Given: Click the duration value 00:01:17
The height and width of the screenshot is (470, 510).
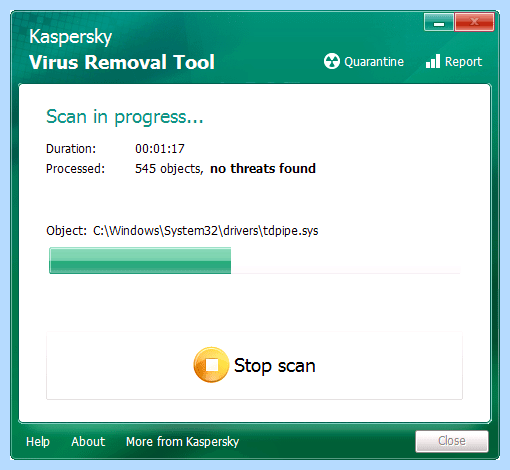Looking at the screenshot, I should (x=160, y=149).
